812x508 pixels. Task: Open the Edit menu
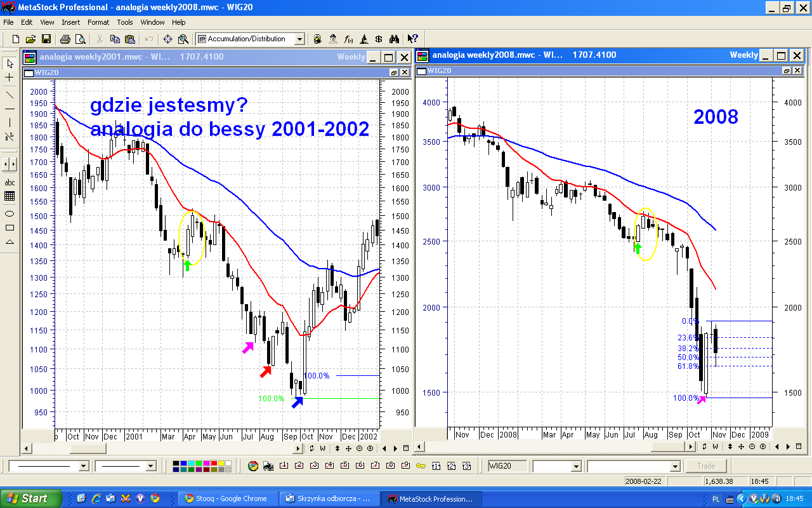tap(27, 22)
